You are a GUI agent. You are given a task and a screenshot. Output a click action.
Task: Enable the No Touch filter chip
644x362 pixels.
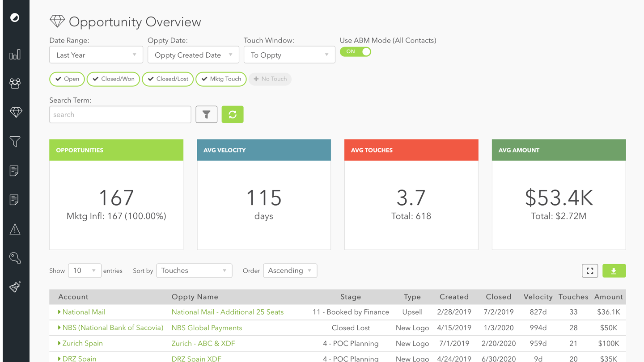coord(270,79)
